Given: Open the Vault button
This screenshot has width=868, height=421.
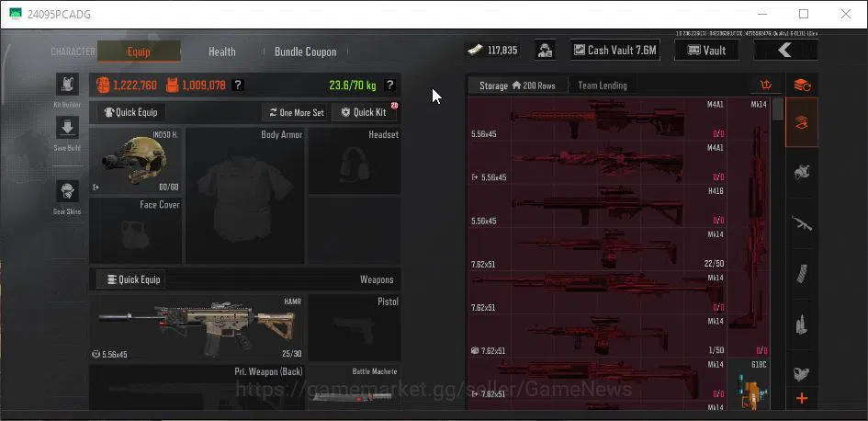Looking at the screenshot, I should (x=706, y=51).
